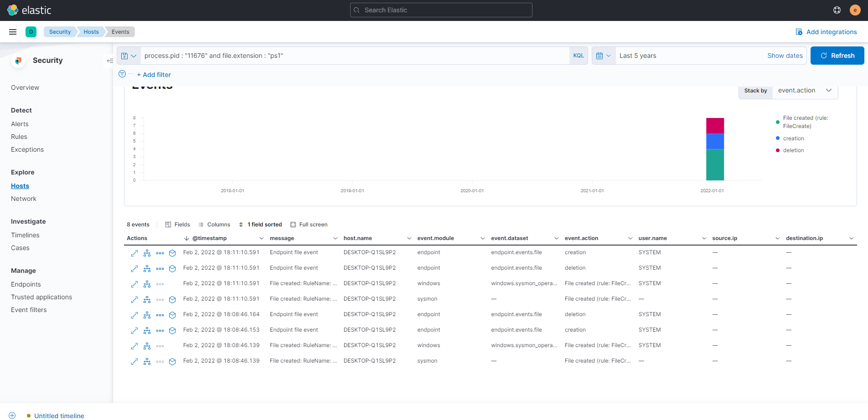This screenshot has width=868, height=420.
Task: Open the user avatar menu
Action: [855, 10]
